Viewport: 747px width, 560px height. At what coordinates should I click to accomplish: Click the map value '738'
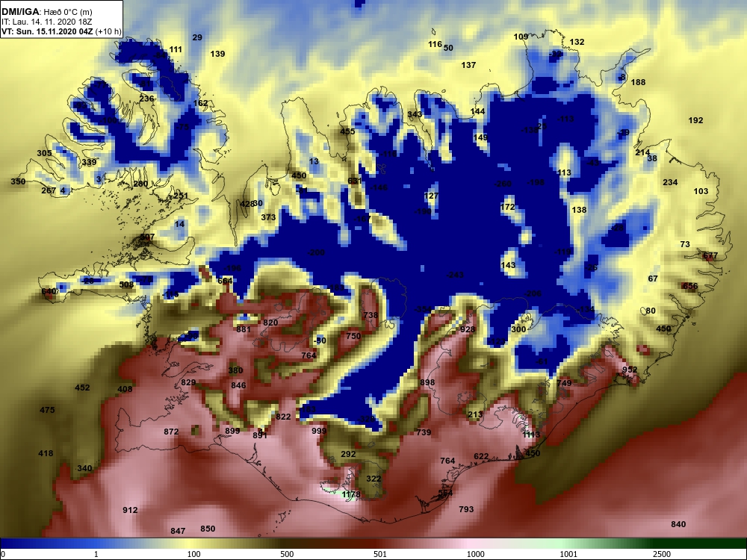(371, 315)
